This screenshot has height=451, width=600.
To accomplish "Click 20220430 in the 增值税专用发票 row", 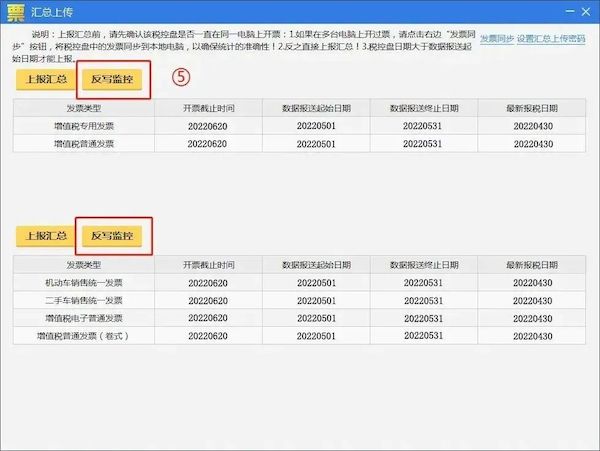I will point(533,126).
